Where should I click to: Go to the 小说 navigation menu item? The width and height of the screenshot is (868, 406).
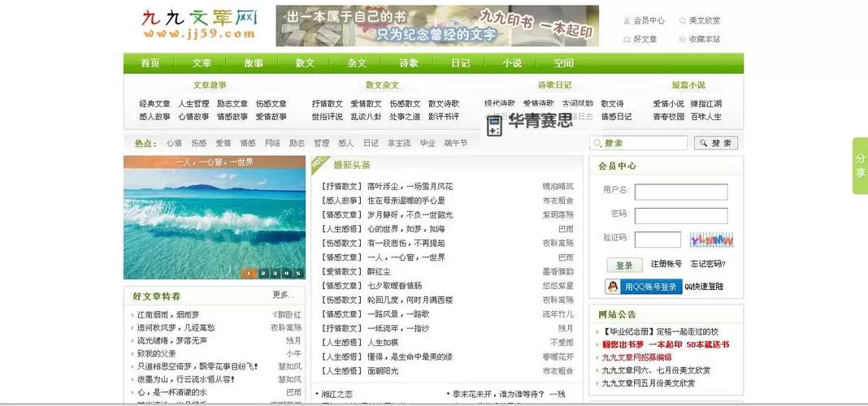pyautogui.click(x=512, y=63)
